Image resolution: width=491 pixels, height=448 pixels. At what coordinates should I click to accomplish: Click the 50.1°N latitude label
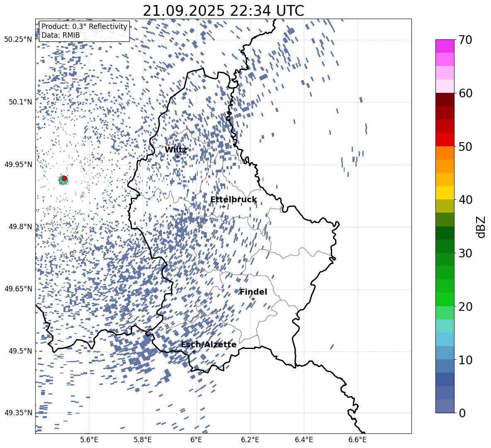[20, 102]
